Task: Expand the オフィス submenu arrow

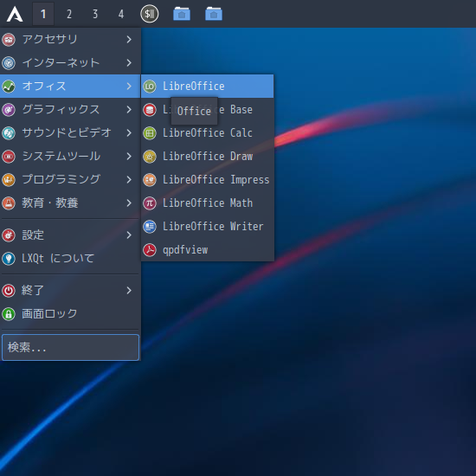Action: point(129,87)
